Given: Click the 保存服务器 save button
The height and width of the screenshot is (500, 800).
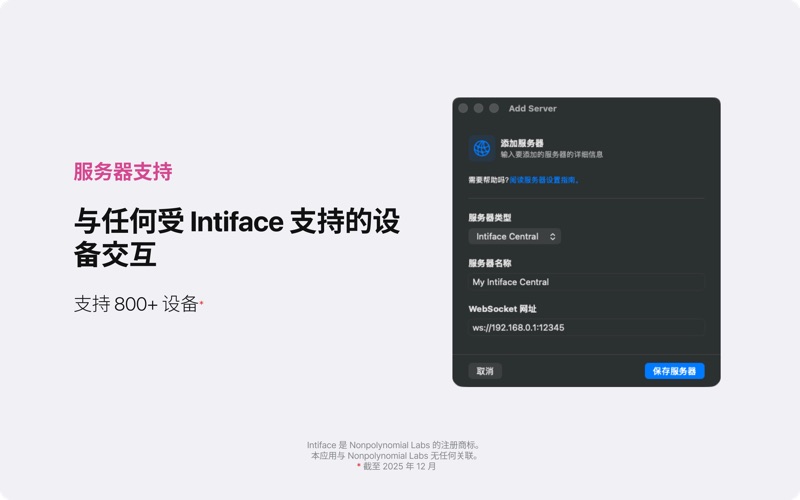Looking at the screenshot, I should click(674, 371).
